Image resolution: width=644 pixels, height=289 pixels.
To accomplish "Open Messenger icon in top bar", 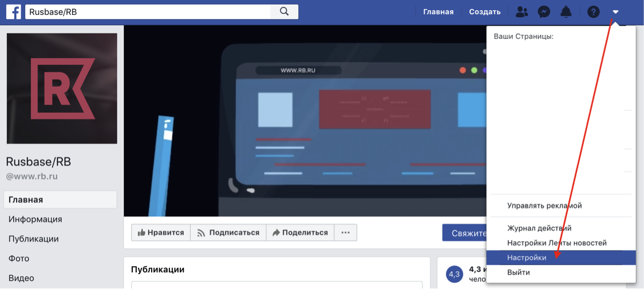I will [544, 12].
